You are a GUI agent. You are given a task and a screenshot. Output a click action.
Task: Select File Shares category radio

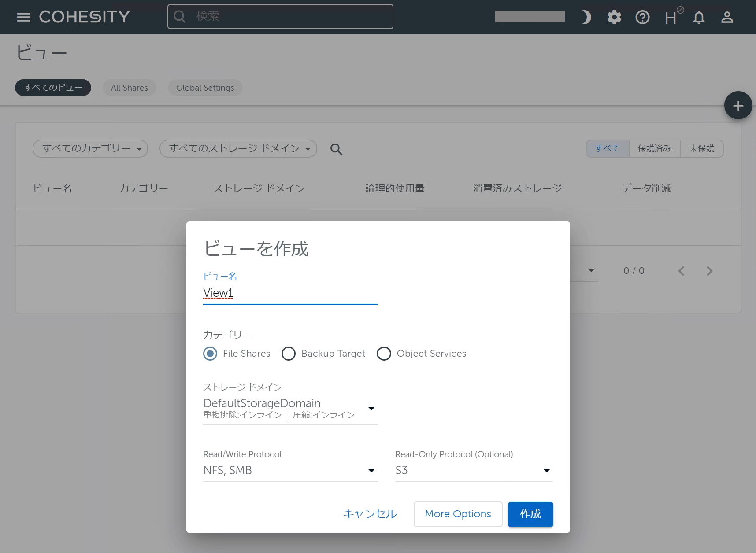(210, 354)
